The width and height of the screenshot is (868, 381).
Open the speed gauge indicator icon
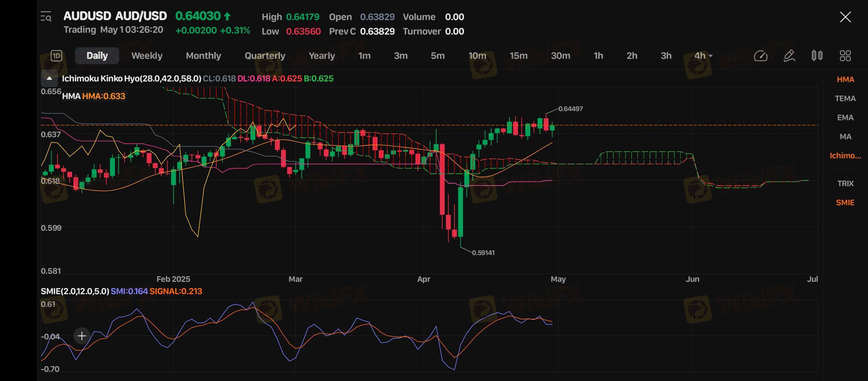760,56
